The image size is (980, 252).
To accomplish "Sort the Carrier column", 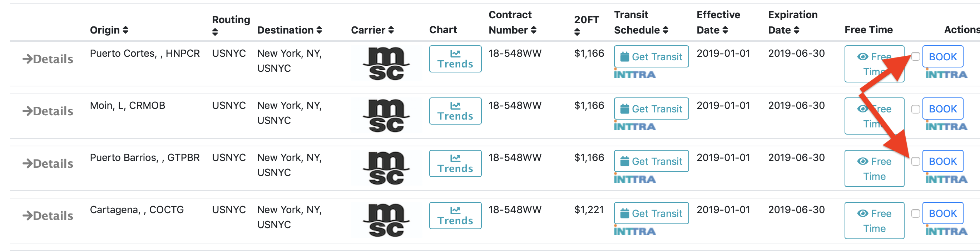I will point(391,30).
